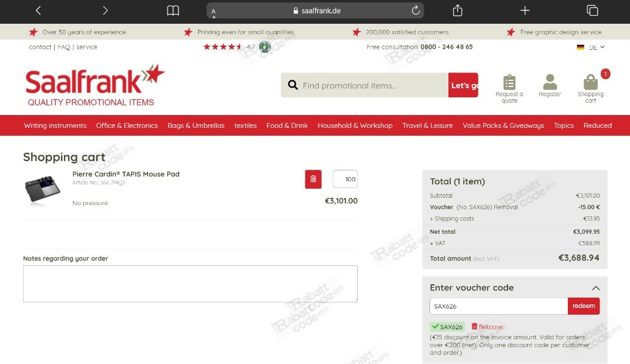This screenshot has width=630, height=364.
Task: Click the Shipping costs €13.95 value
Action: [592, 219]
